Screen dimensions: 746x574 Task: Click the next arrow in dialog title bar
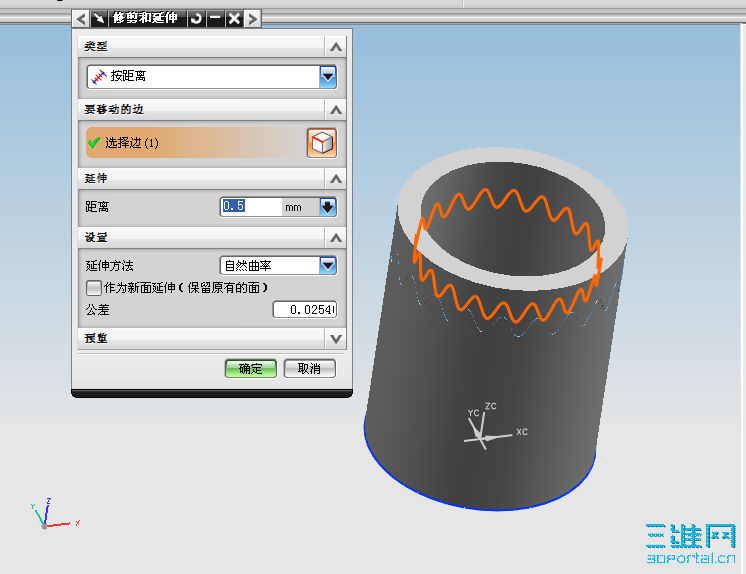[x=253, y=19]
